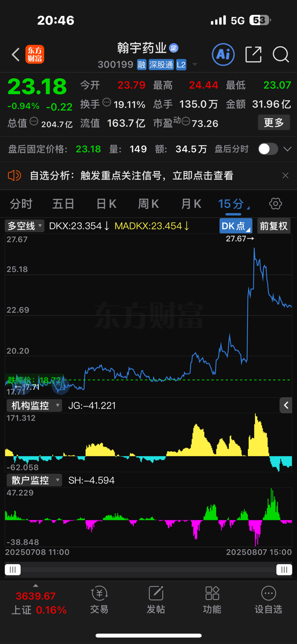This screenshot has height=644, width=297.
Task: Switch to 月K tab
Action: [191, 204]
